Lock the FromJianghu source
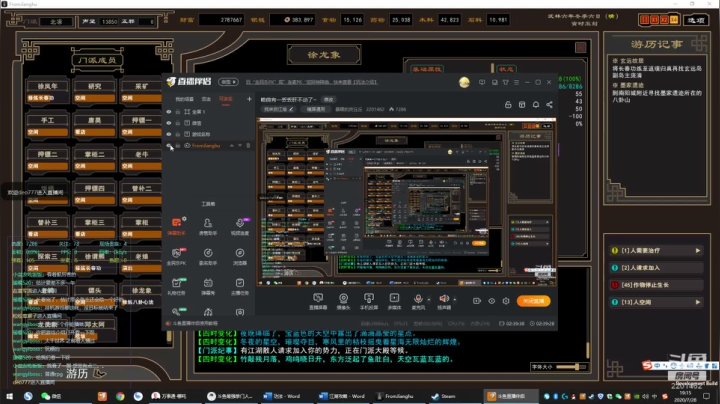This screenshot has width=720, height=404. click(178, 146)
